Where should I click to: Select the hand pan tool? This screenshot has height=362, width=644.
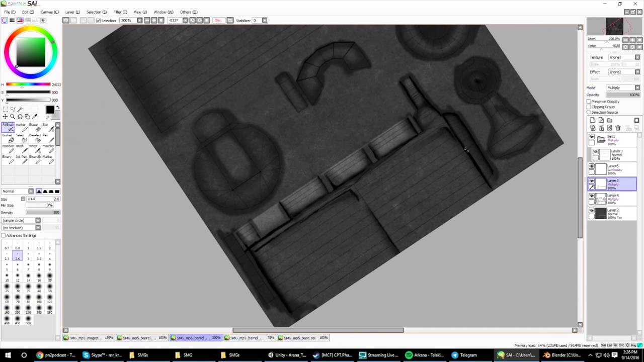[28, 117]
